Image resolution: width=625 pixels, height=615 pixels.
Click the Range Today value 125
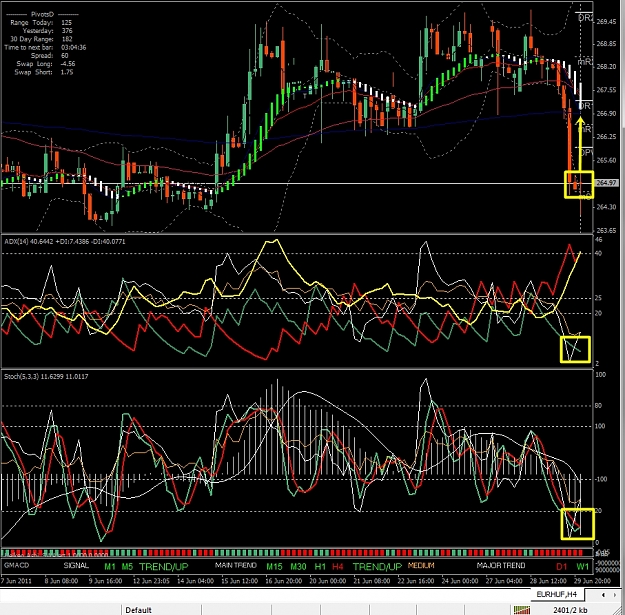click(67, 22)
